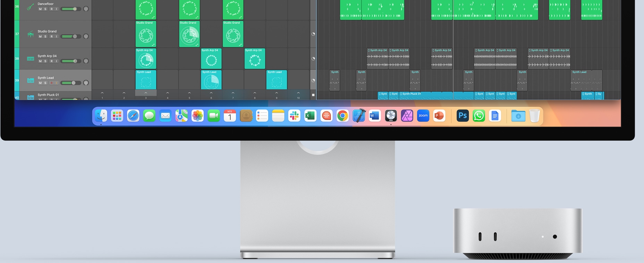Click the Studio Grand piano instrument icon

click(31, 34)
